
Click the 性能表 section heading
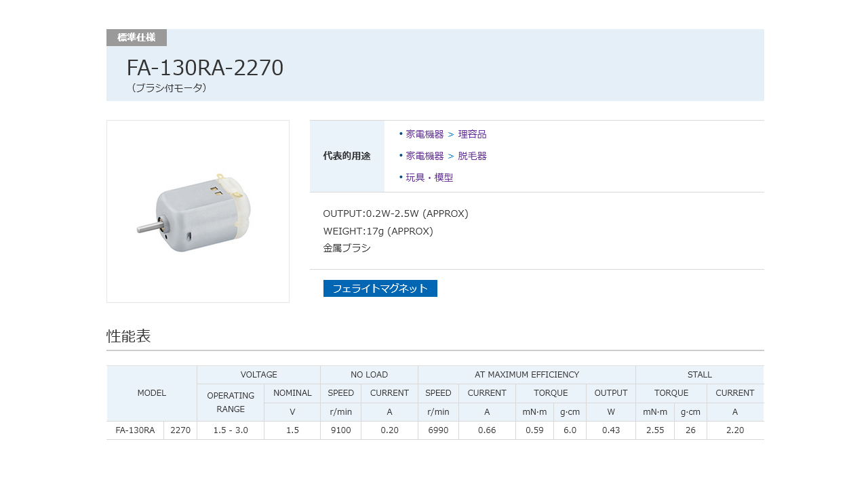pyautogui.click(x=129, y=336)
